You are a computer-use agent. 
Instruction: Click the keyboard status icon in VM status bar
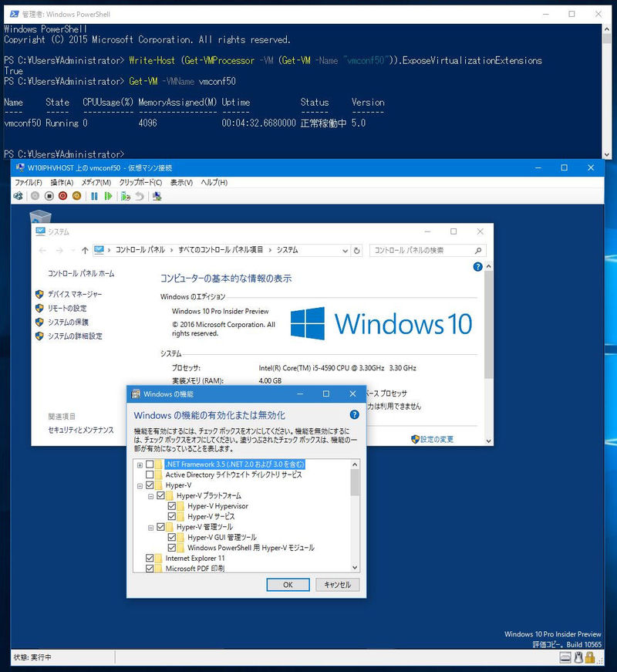point(565,657)
